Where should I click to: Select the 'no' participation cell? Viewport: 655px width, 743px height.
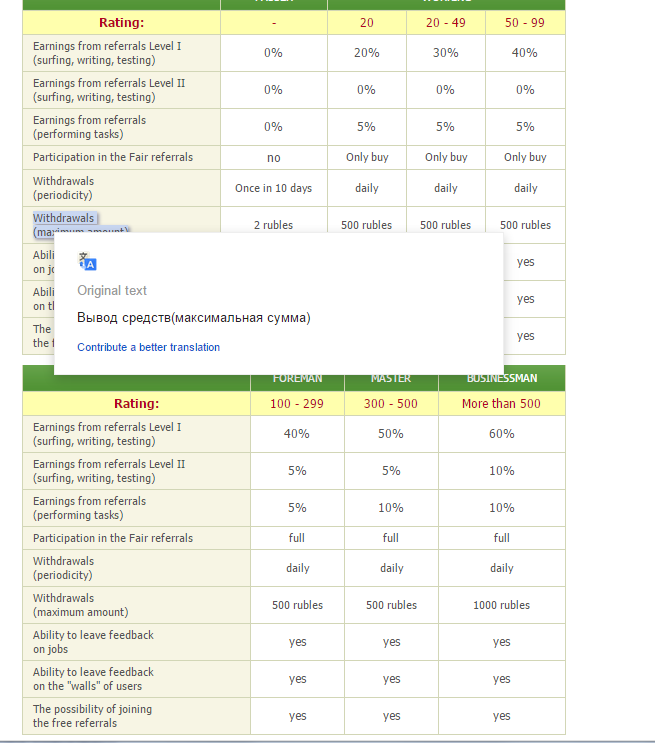[273, 158]
